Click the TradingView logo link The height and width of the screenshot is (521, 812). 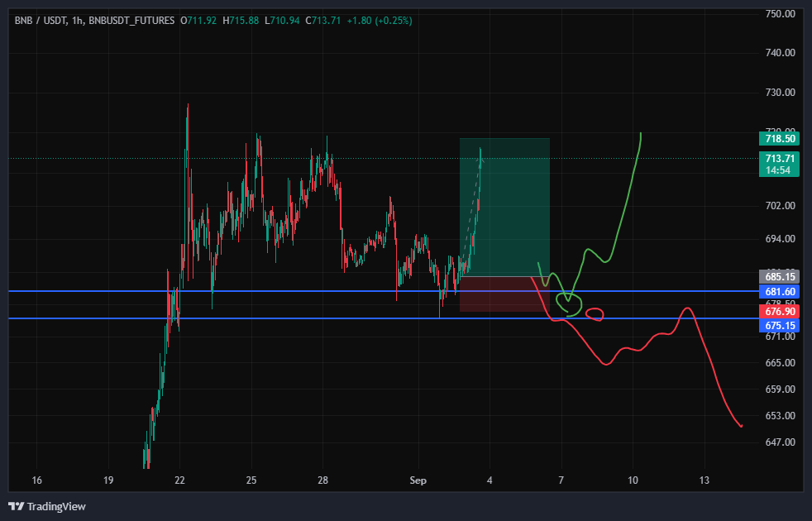47,506
